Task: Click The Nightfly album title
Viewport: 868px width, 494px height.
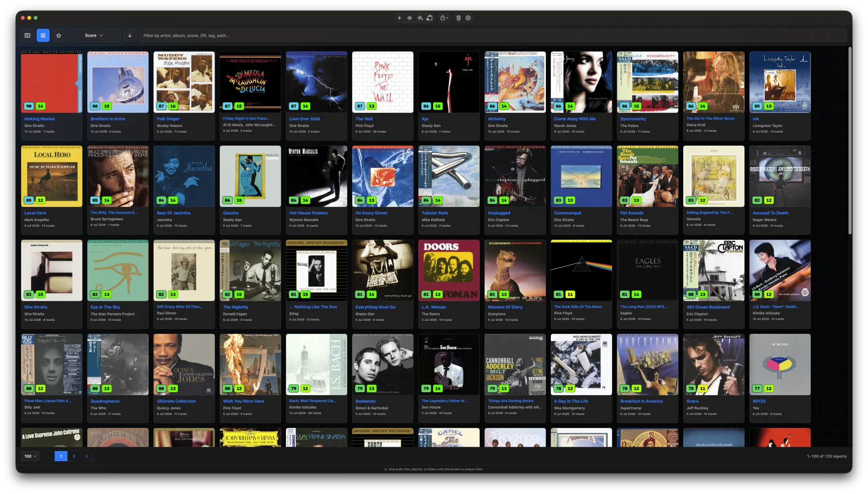Action: point(235,307)
